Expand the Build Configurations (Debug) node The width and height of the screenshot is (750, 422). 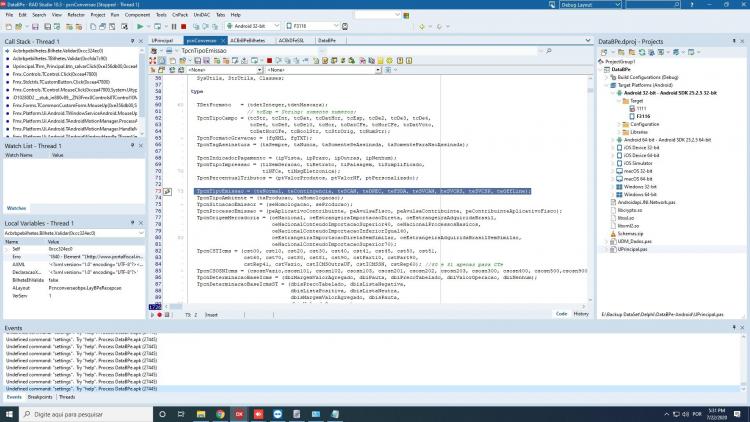pos(606,77)
